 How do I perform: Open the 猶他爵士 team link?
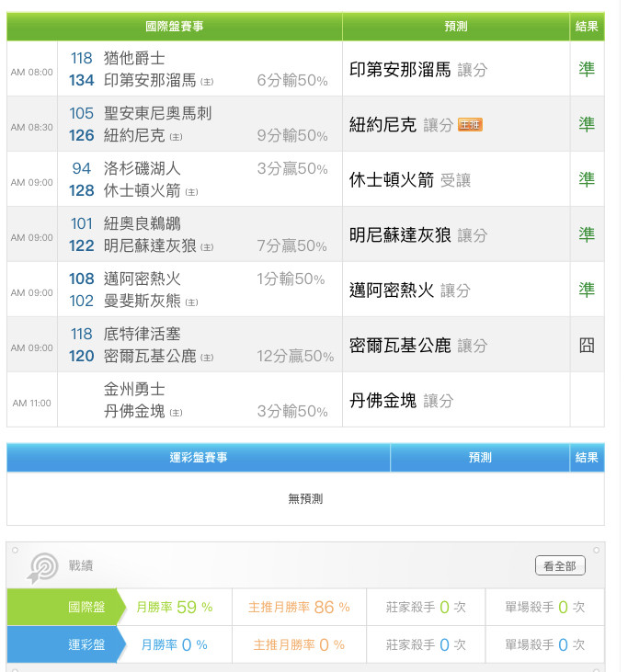pyautogui.click(x=134, y=58)
